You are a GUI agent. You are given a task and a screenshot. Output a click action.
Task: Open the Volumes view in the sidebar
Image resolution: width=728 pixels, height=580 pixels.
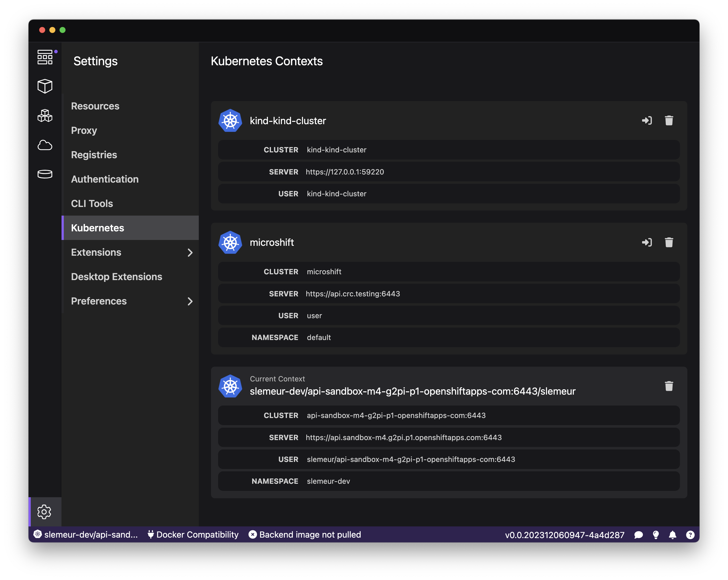click(x=45, y=174)
